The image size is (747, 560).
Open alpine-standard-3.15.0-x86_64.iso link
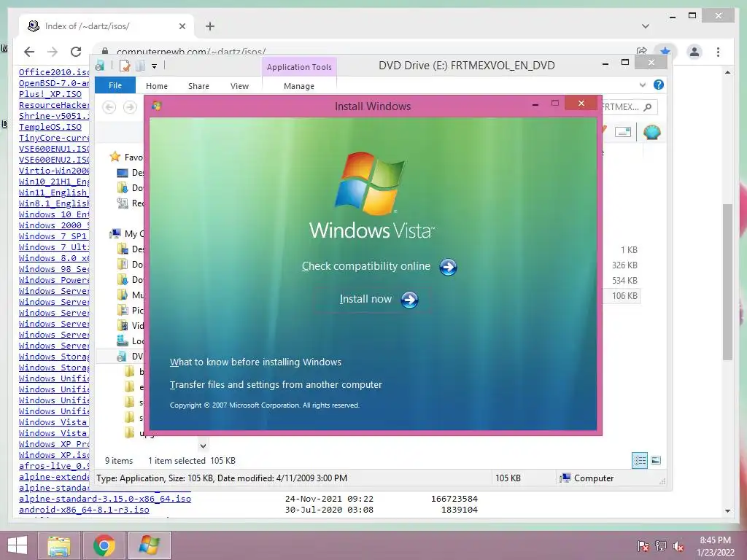105,499
